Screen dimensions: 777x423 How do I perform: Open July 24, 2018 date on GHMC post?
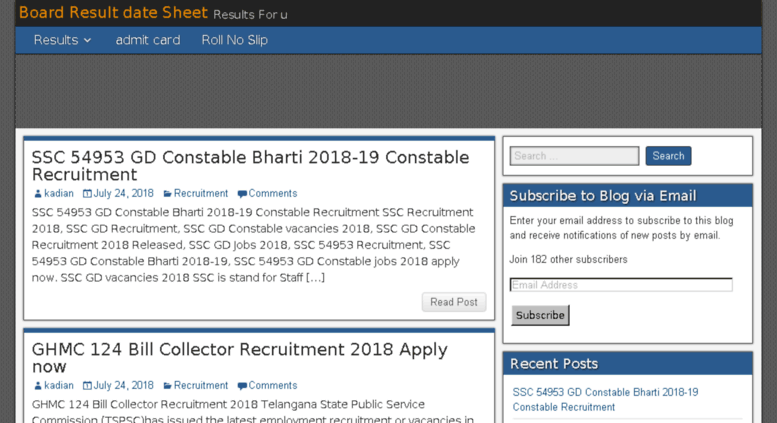pos(123,385)
